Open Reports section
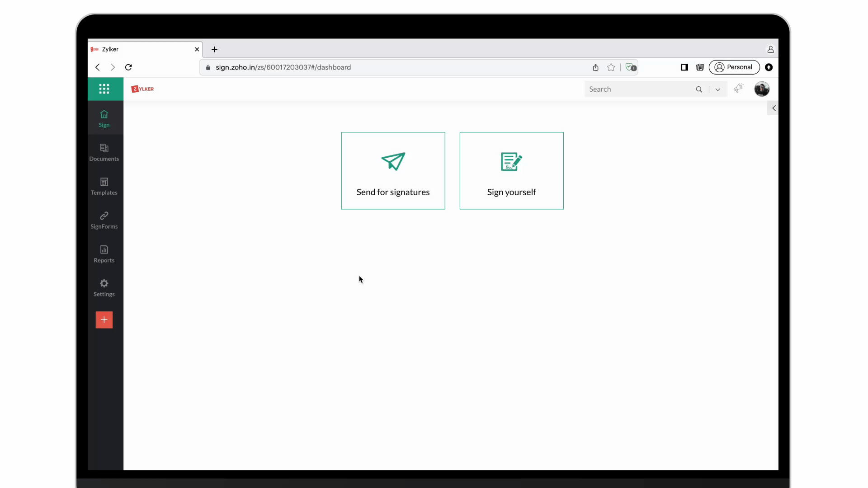Viewport: 868px width, 488px height. (x=104, y=253)
